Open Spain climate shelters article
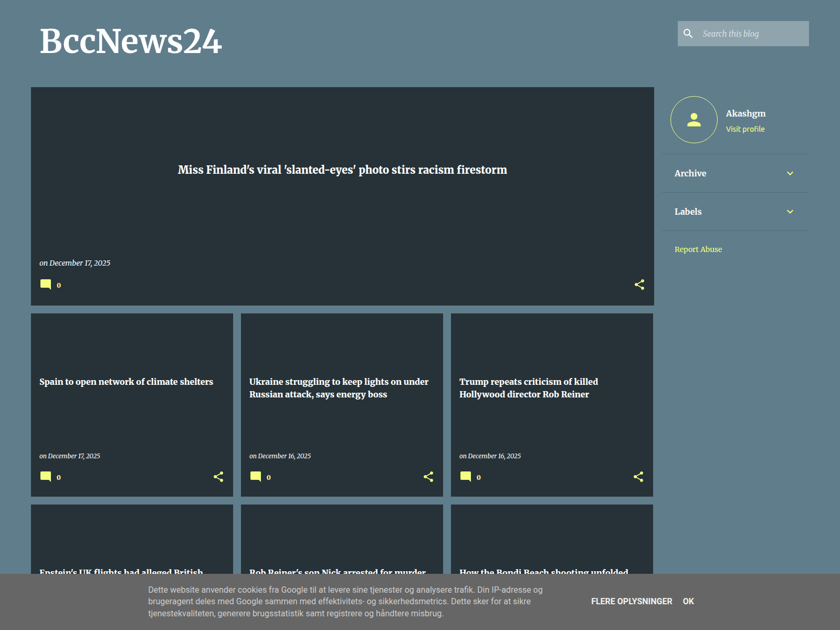Viewport: 840px width, 630px height. [x=126, y=382]
